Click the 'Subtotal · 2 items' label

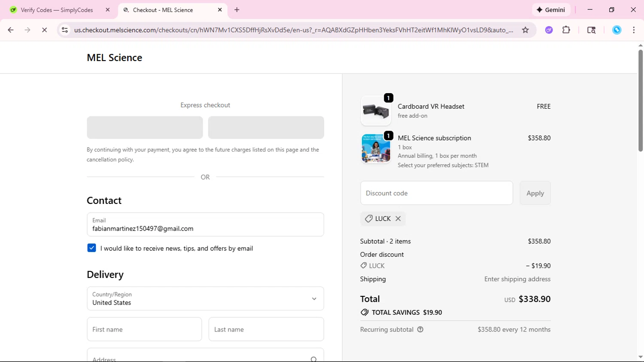click(x=385, y=241)
